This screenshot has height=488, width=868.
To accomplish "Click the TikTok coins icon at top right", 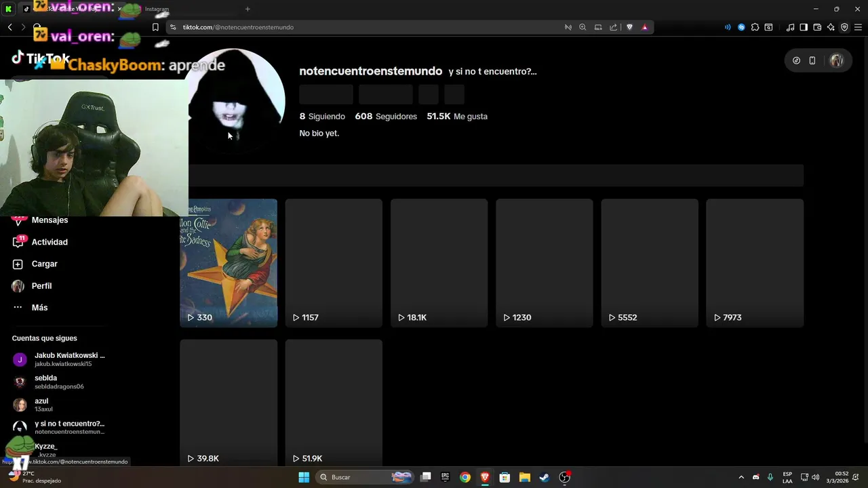I will pyautogui.click(x=796, y=60).
